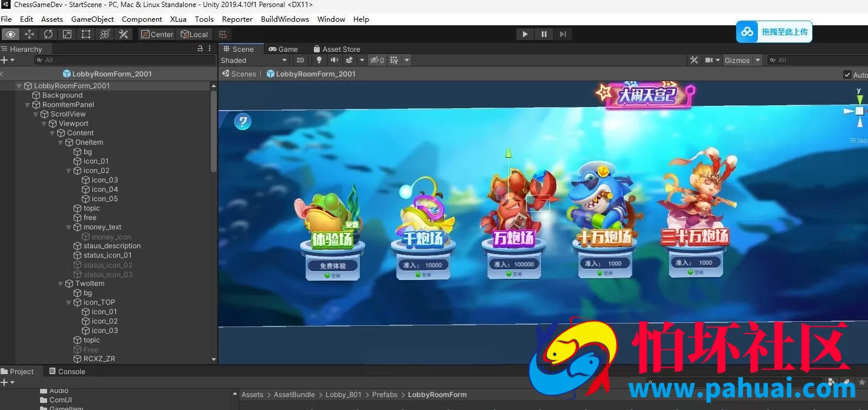Toggle handle rotation Local button
868x410 pixels.
[194, 34]
